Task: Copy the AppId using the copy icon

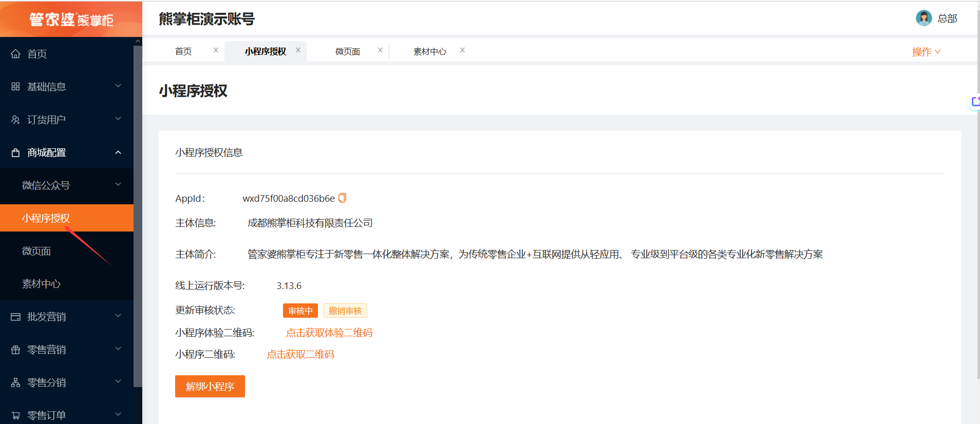Action: click(x=342, y=198)
